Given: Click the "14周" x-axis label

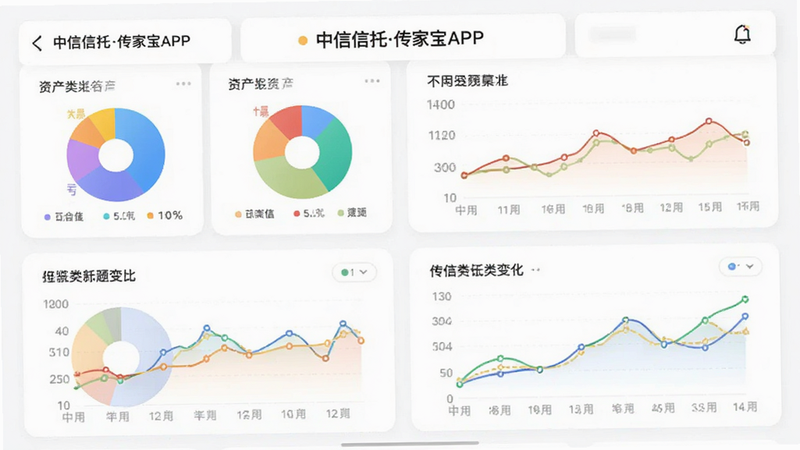Looking at the screenshot, I should (x=745, y=407).
